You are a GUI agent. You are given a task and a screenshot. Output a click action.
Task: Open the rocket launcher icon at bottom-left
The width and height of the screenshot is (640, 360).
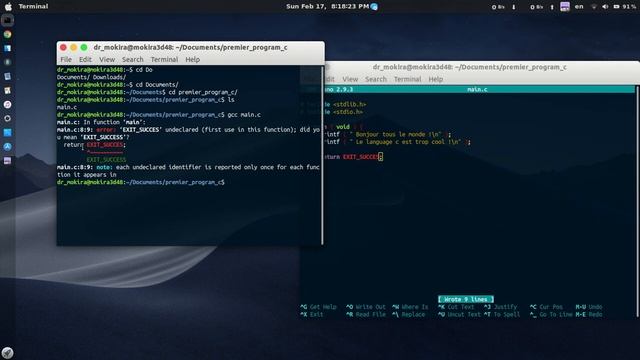pos(7,352)
